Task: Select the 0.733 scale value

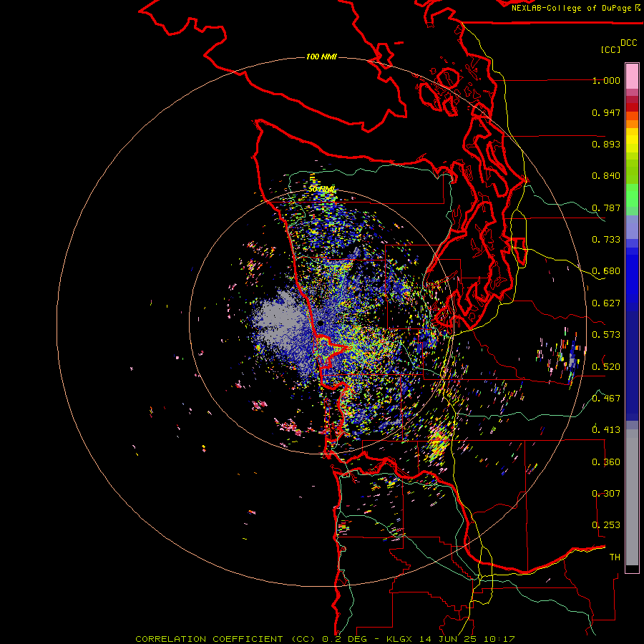Action: 606,240
